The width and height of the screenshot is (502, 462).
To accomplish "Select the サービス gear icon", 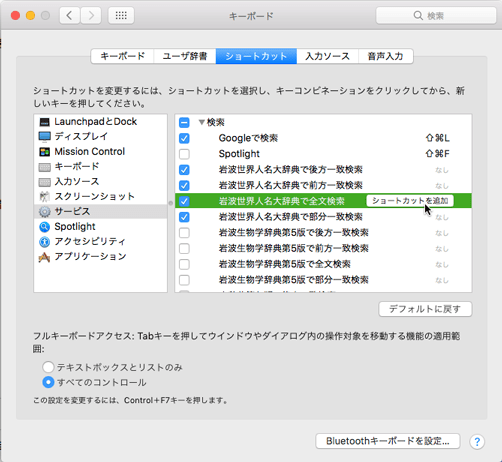I will coord(45,211).
